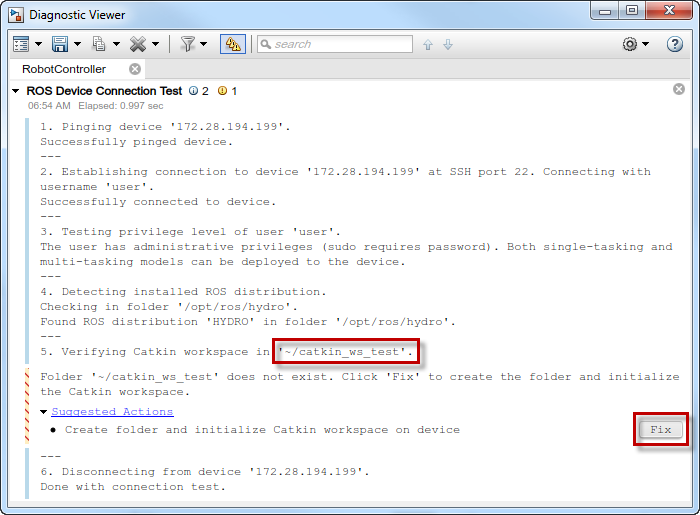Click '4. Detecting installed ROS distribution.' line
The image size is (700, 515).
[183, 292]
